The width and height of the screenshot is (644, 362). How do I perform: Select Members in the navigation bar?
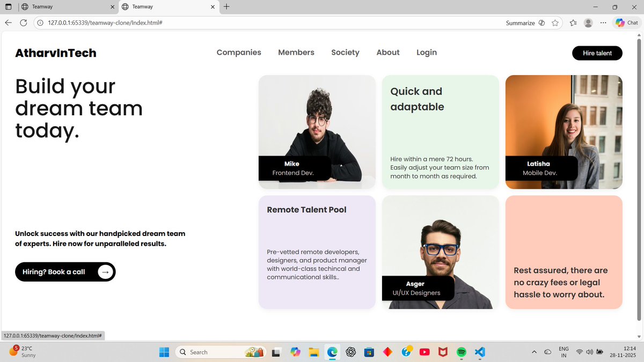pyautogui.click(x=296, y=52)
